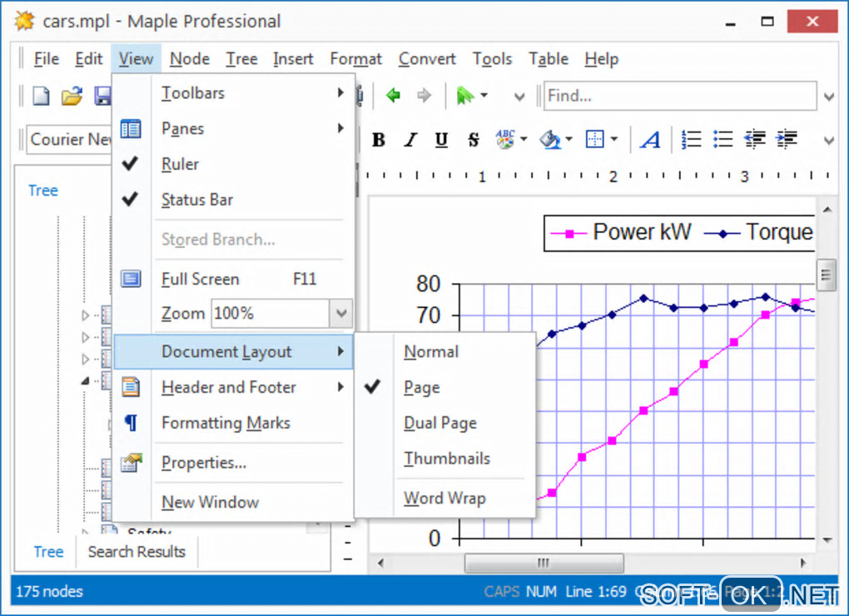This screenshot has width=849, height=616.
Task: Toggle Underline formatting
Action: click(441, 140)
